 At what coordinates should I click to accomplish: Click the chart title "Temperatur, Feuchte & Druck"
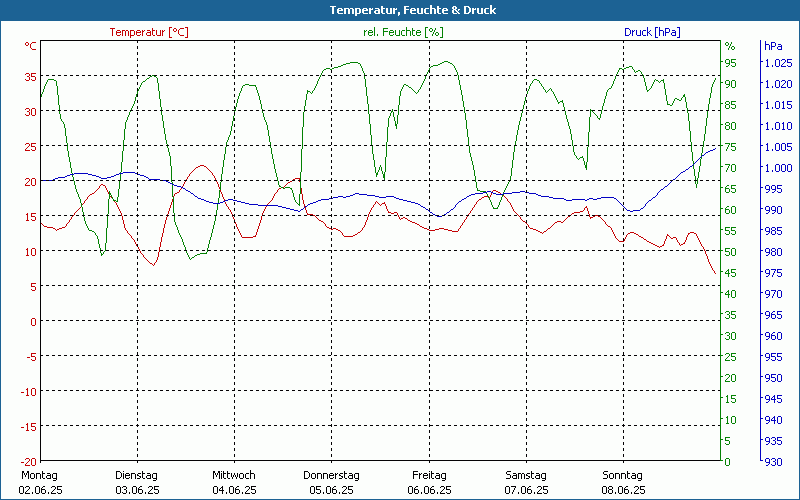[413, 10]
